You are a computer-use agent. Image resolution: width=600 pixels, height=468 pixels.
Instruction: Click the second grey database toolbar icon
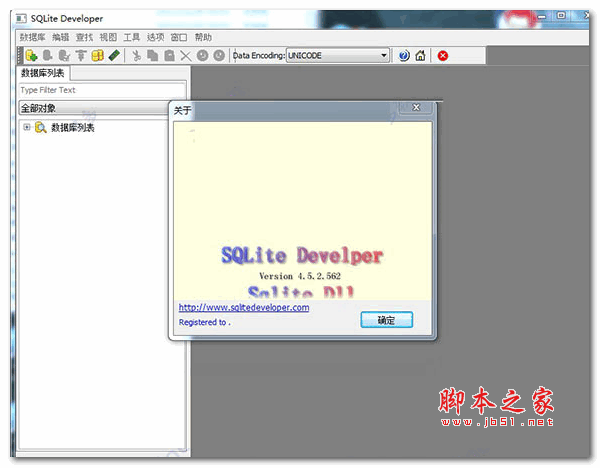pyautogui.click(x=47, y=56)
